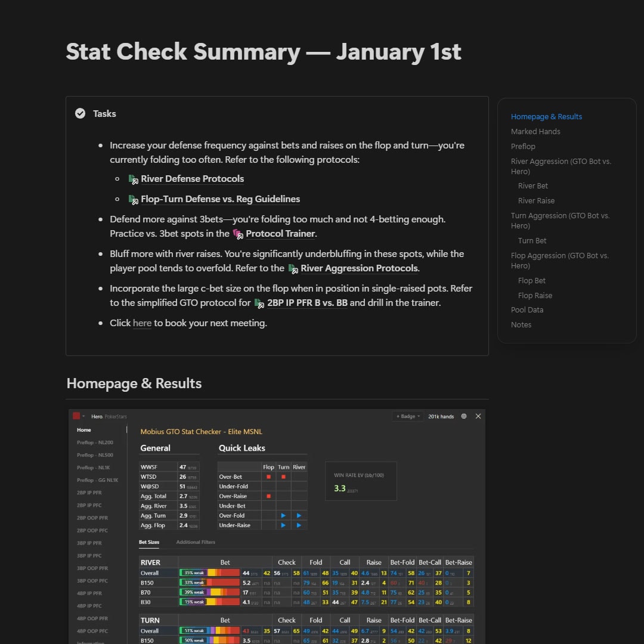Image resolution: width=644 pixels, height=644 pixels.
Task: Select 2BP IP PFC in sidebar
Action: (89, 505)
